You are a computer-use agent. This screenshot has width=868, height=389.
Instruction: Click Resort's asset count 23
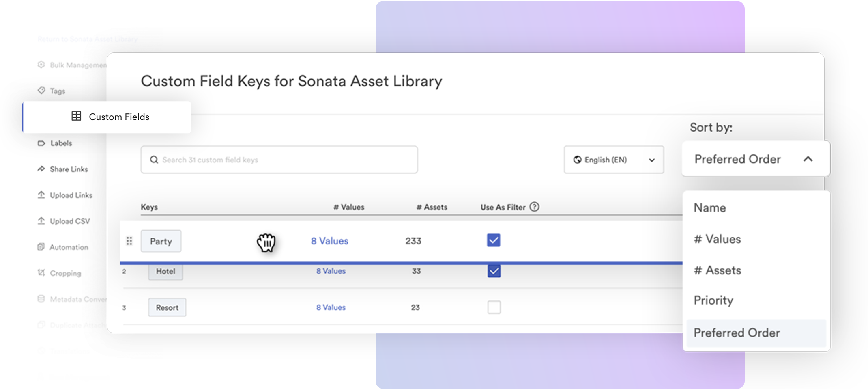(415, 307)
